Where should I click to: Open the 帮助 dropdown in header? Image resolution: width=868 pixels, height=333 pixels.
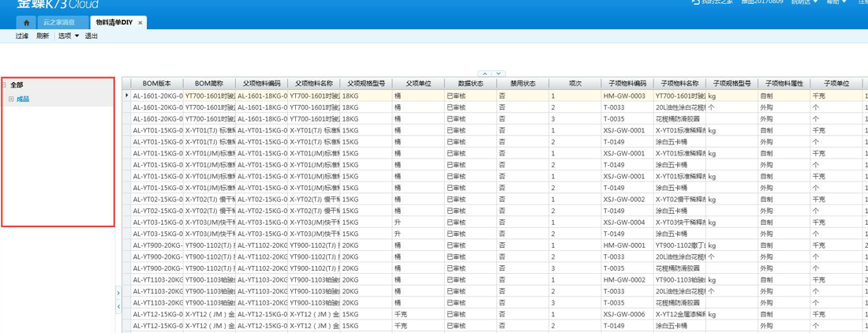[x=835, y=2]
